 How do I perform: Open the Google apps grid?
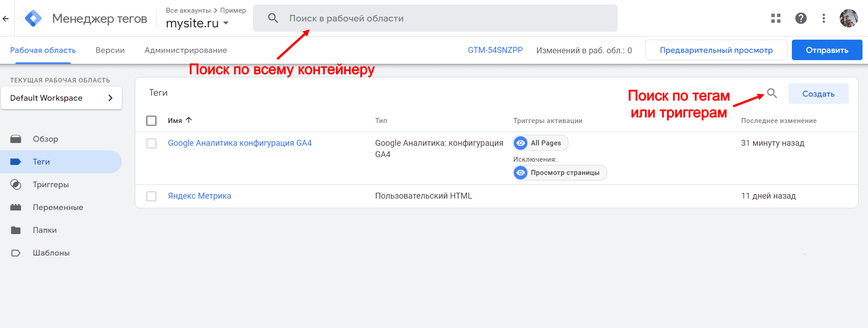tap(776, 18)
